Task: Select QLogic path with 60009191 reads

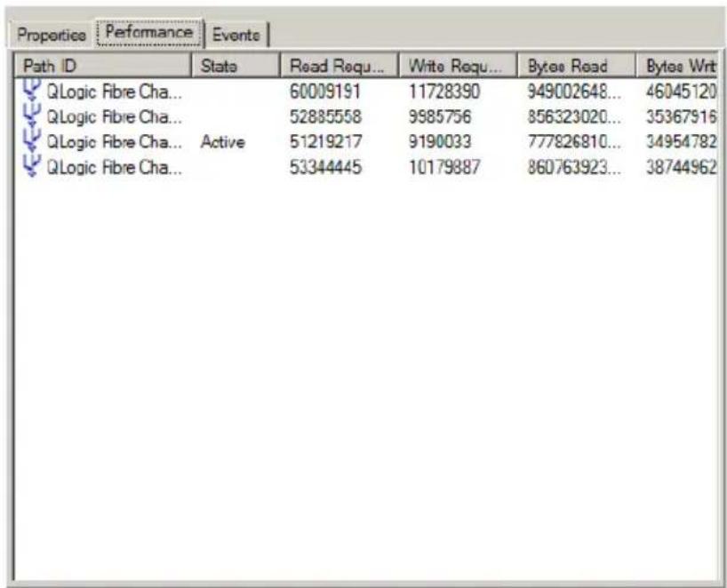Action: tap(115, 91)
